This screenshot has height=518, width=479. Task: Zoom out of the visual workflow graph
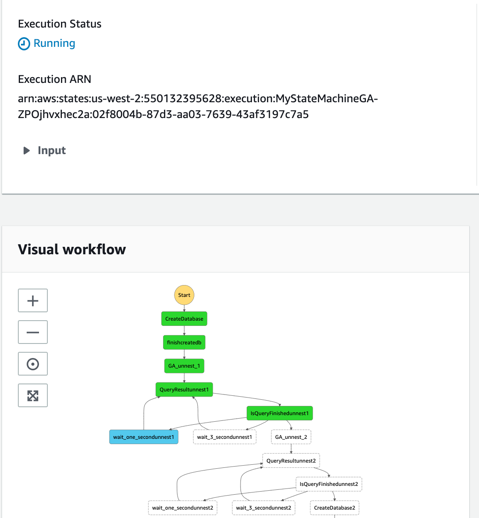tap(33, 332)
